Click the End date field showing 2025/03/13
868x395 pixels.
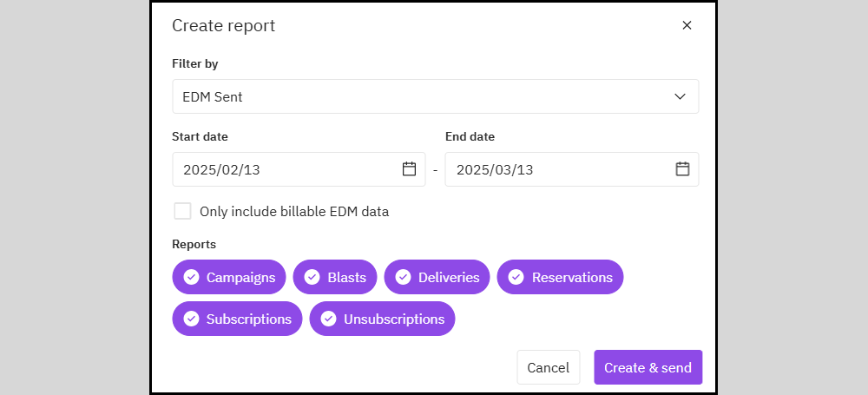click(x=572, y=169)
